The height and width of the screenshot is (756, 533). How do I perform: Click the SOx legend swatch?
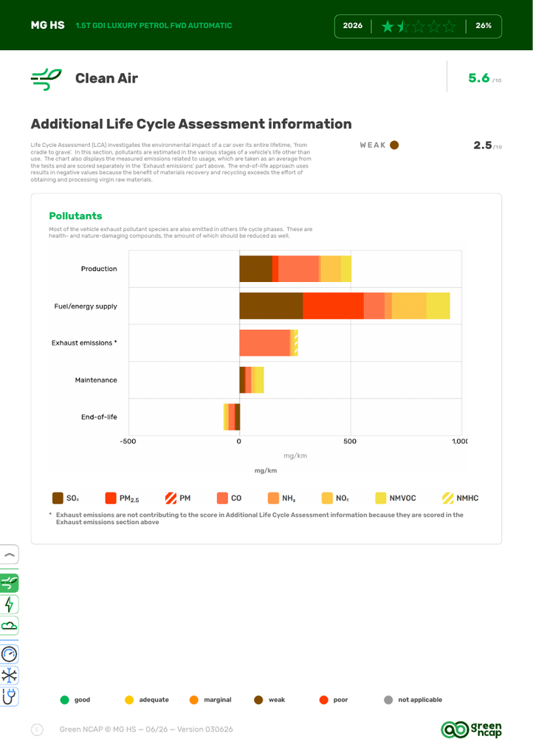point(58,498)
